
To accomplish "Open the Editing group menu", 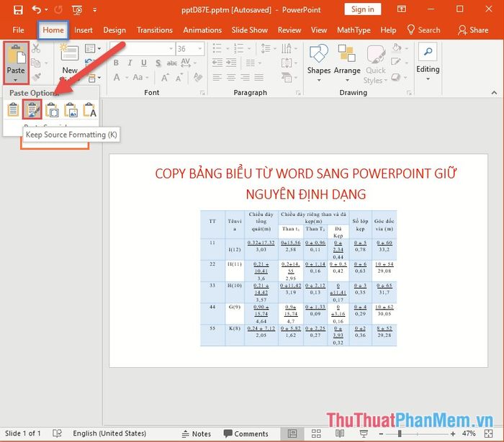I will click(x=428, y=62).
